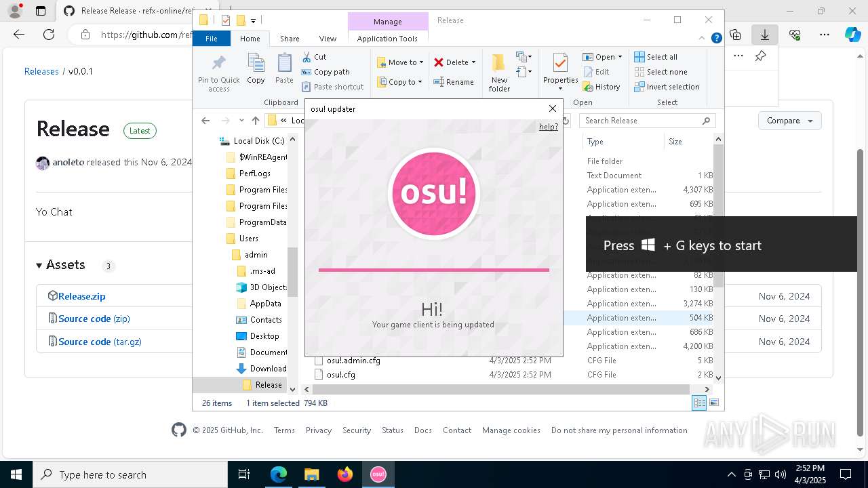This screenshot has height=488, width=868.
Task: Click the Explorer horizontal scrollbar
Action: point(502,389)
